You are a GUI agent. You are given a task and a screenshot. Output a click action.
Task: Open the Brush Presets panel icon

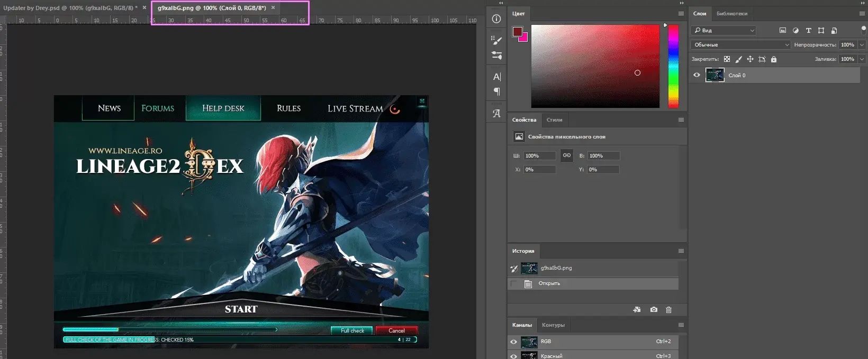coord(496,40)
